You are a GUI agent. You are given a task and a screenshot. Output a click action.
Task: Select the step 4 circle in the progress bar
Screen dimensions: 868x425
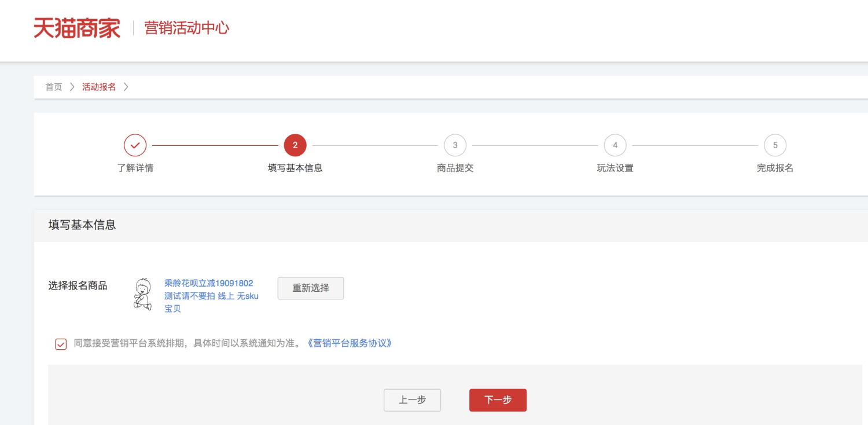615,145
